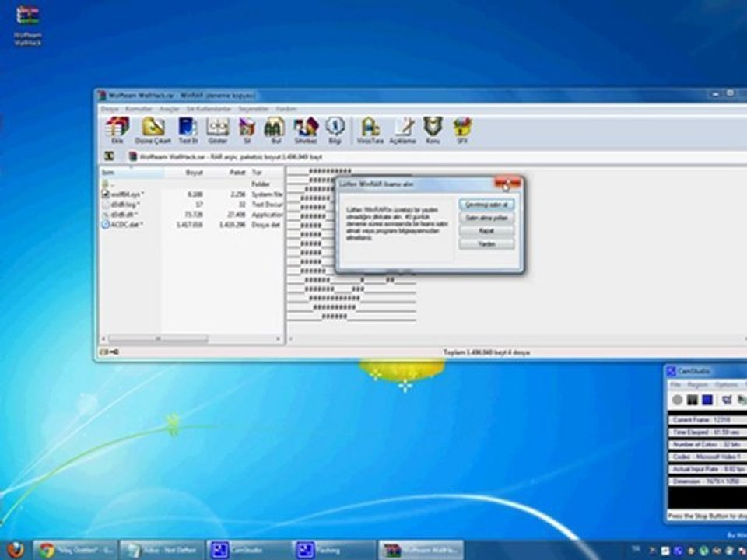Click the toggle view icon in CamStudio toolbar
The width and height of the screenshot is (747, 560).
[x=727, y=400]
